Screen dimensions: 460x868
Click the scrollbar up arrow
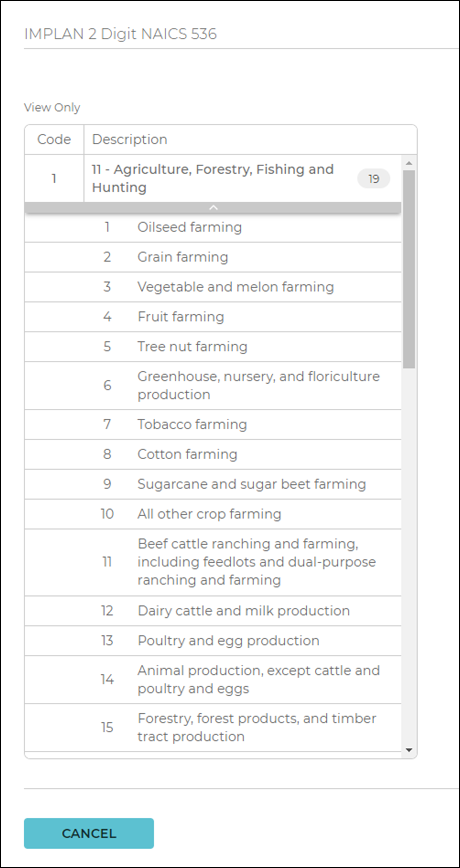tap(409, 163)
